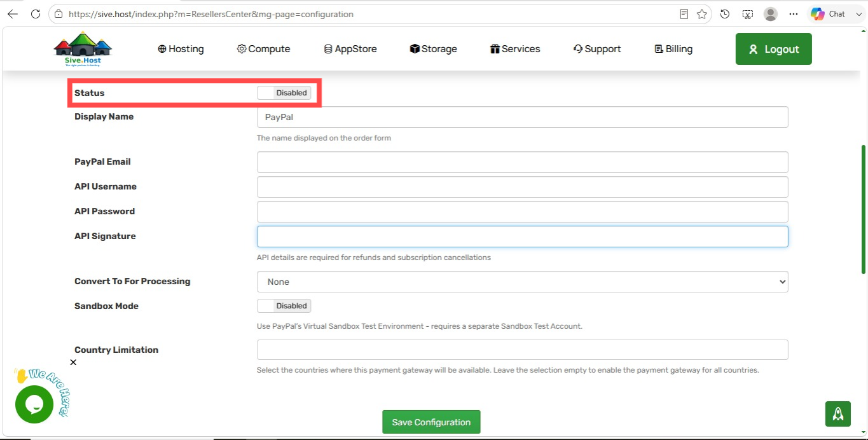The height and width of the screenshot is (440, 868).
Task: Open the Support menu
Action: [597, 49]
